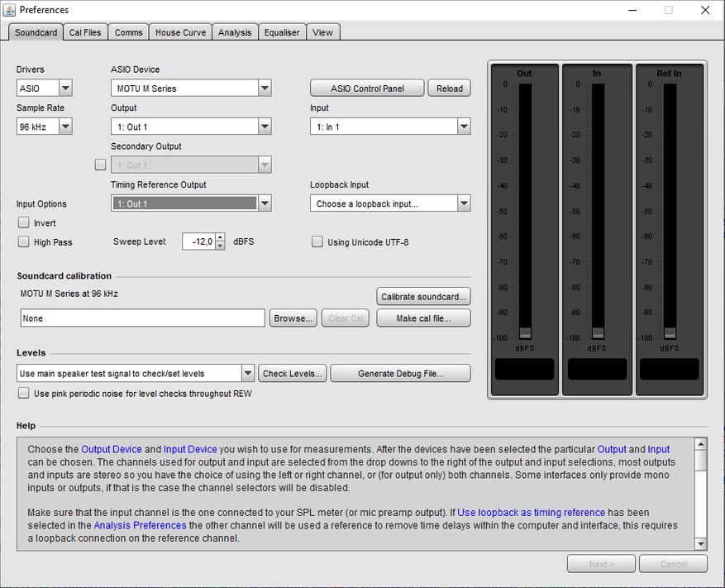
Task: Open the Output Device help link
Action: (112, 449)
